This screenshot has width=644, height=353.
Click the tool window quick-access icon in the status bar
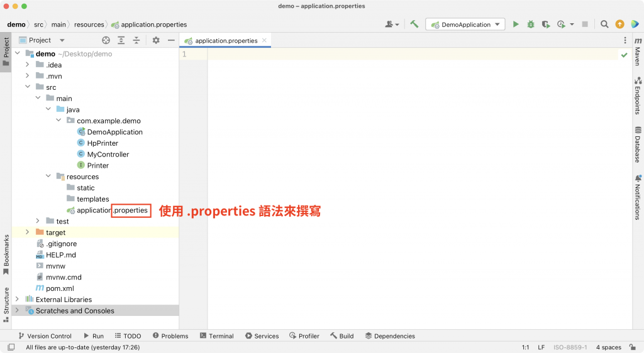coord(11,347)
